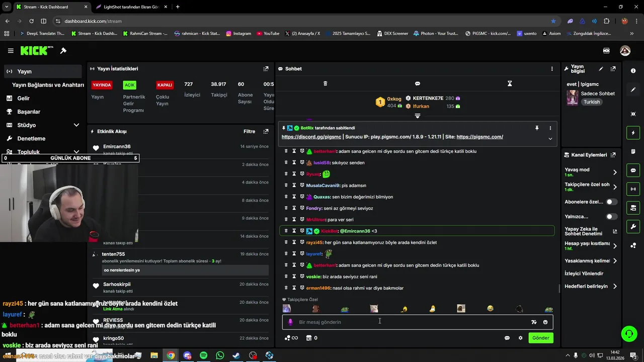Open Yasaklanmış kelimeler options arrow

click(615, 261)
